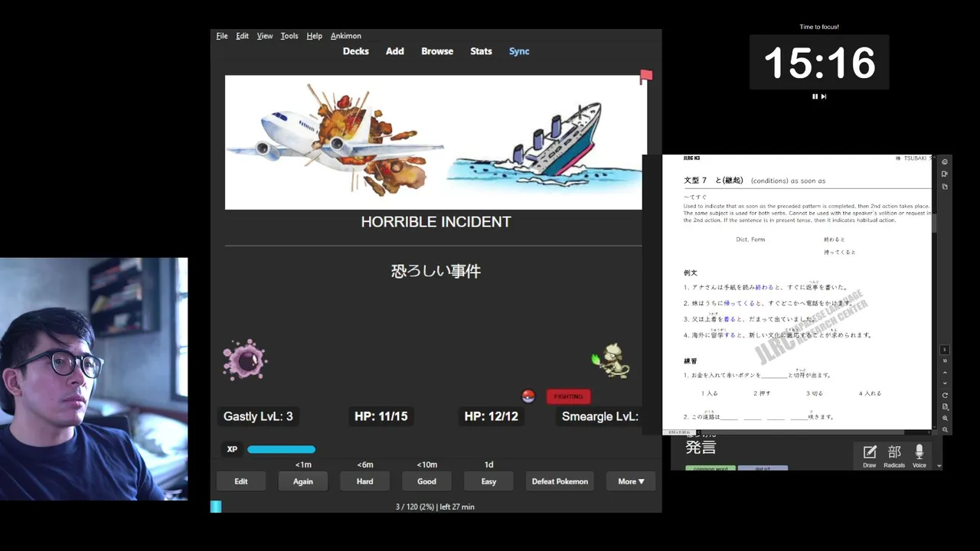Click the Edit card button
This screenshot has width=980, height=551.
point(241,481)
